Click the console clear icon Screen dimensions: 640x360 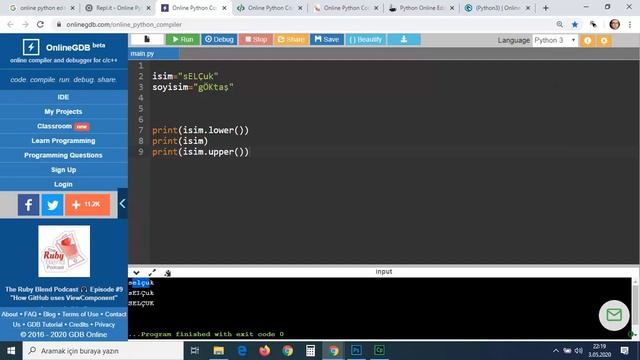167,273
